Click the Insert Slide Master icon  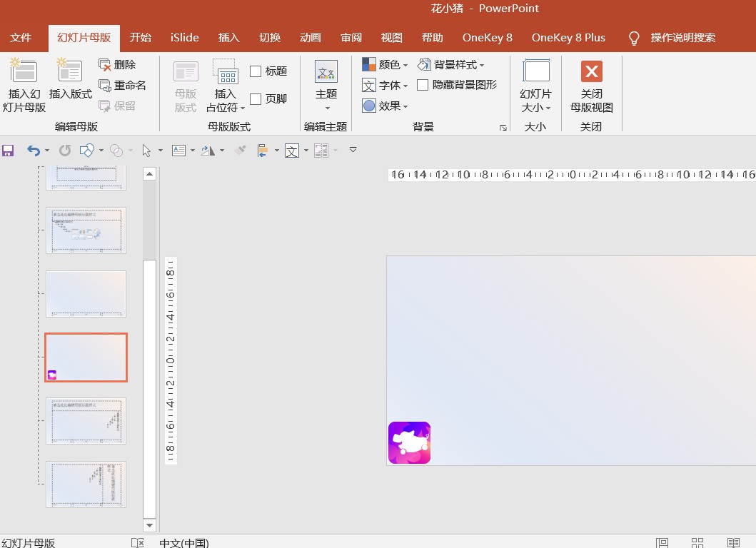[x=23, y=71]
